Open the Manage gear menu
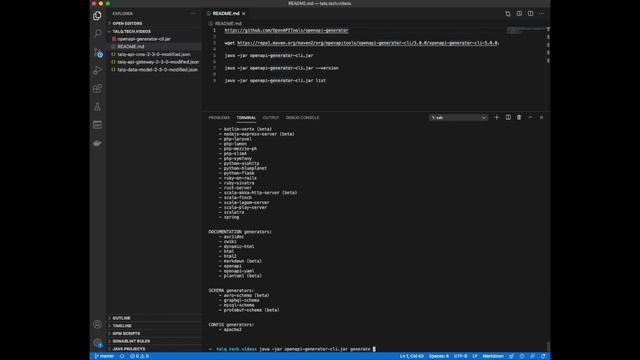 click(x=97, y=343)
